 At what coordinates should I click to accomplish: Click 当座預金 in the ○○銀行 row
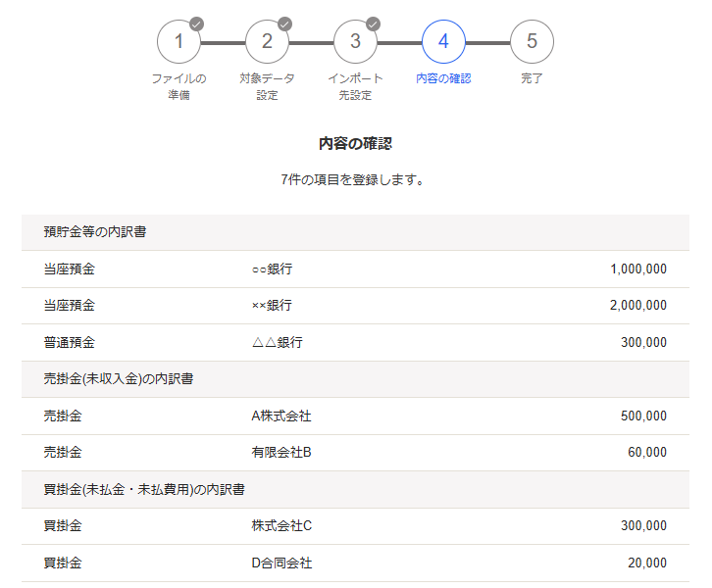[69, 269]
